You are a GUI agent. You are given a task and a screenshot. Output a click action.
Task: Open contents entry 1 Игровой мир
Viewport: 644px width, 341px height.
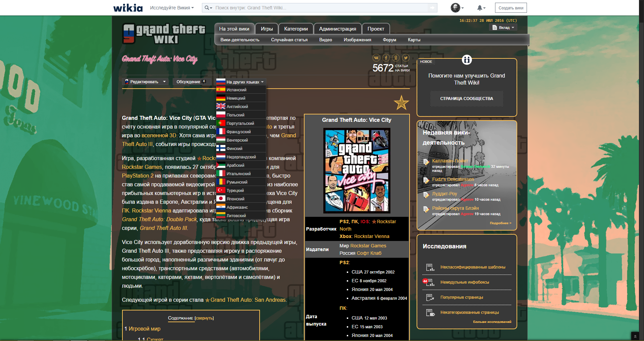142,329
